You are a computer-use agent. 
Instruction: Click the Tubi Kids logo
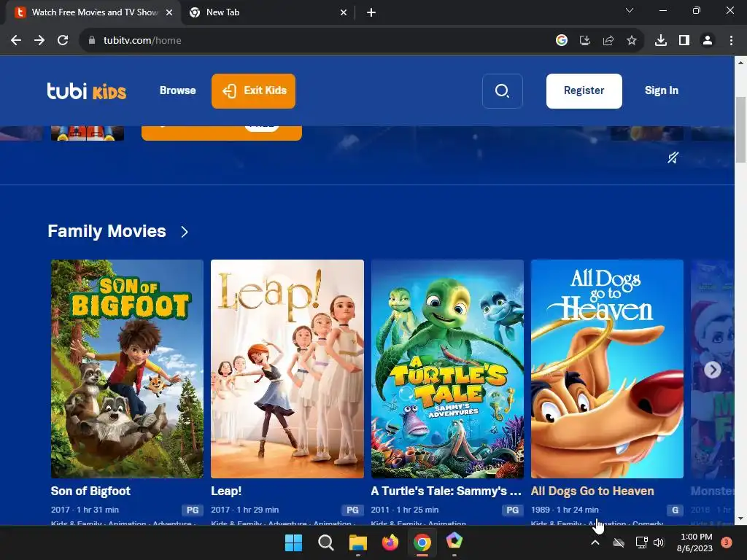[x=87, y=91]
